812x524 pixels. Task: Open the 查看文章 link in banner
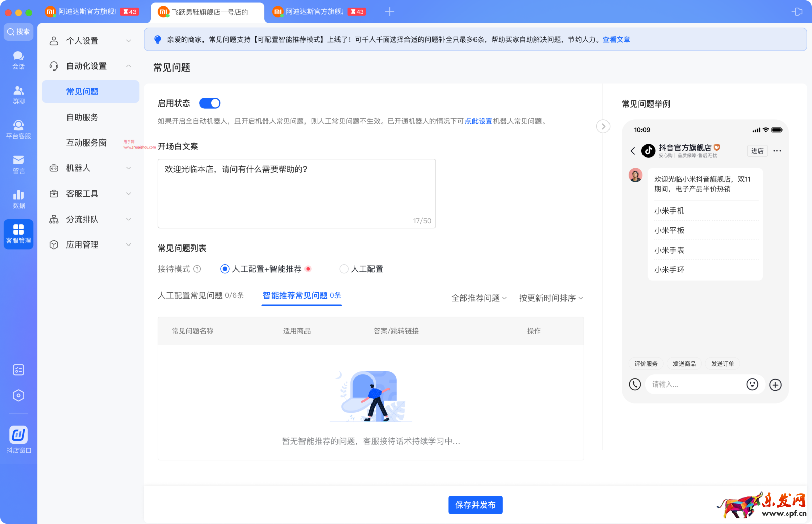tap(616, 40)
